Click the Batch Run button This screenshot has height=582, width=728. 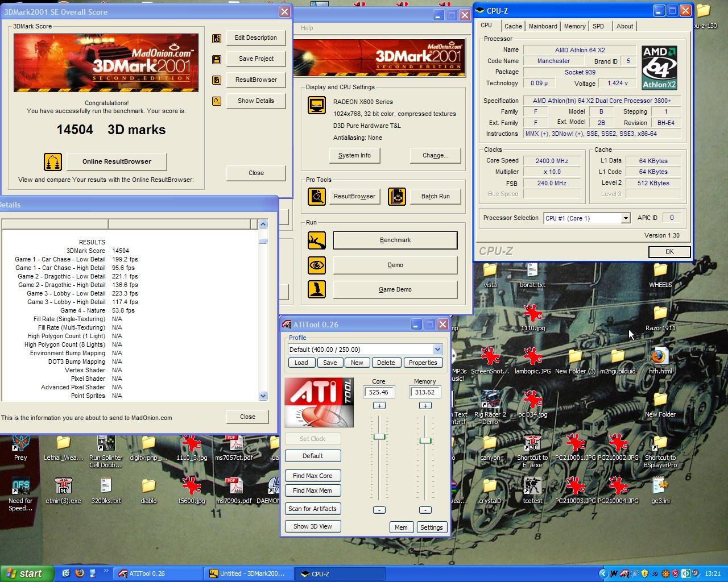(x=436, y=197)
